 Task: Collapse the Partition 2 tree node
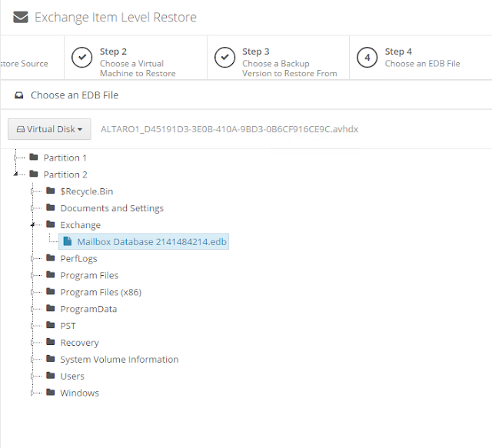click(x=17, y=174)
